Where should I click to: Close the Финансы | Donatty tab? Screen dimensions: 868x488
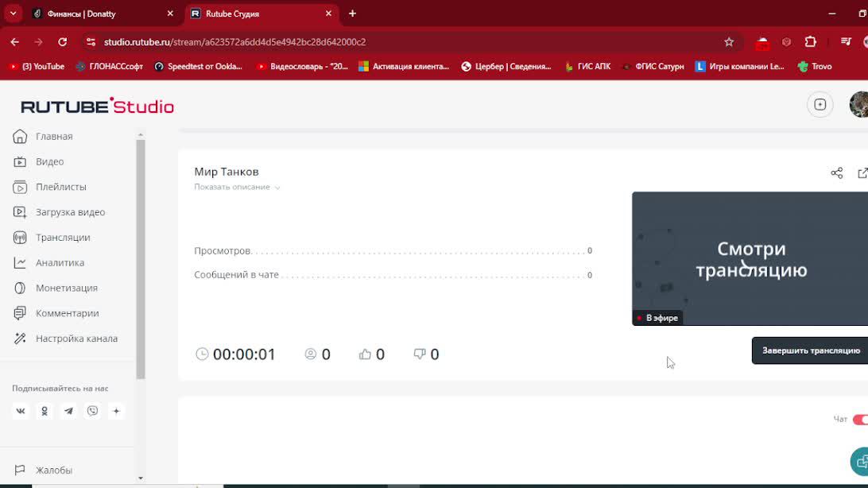point(170,14)
